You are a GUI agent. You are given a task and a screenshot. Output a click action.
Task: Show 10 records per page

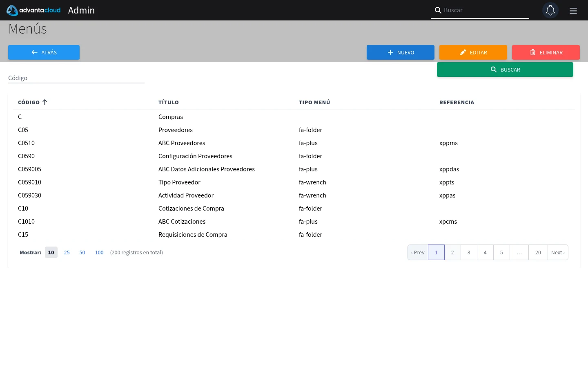click(x=51, y=252)
